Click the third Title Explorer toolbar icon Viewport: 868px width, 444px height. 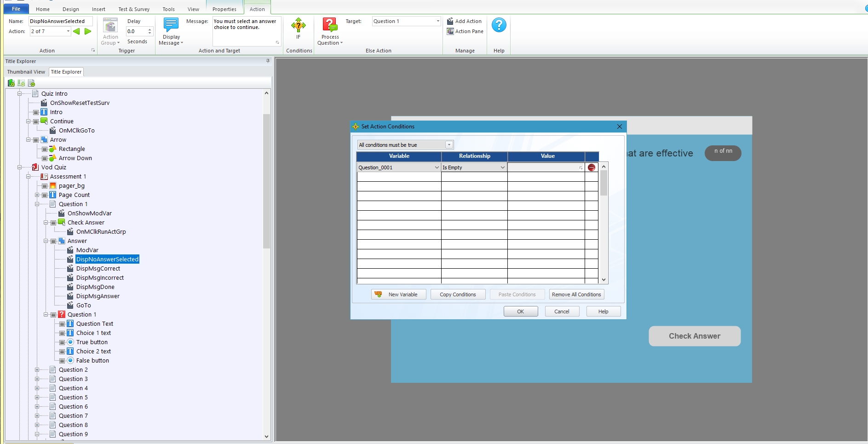[x=31, y=83]
